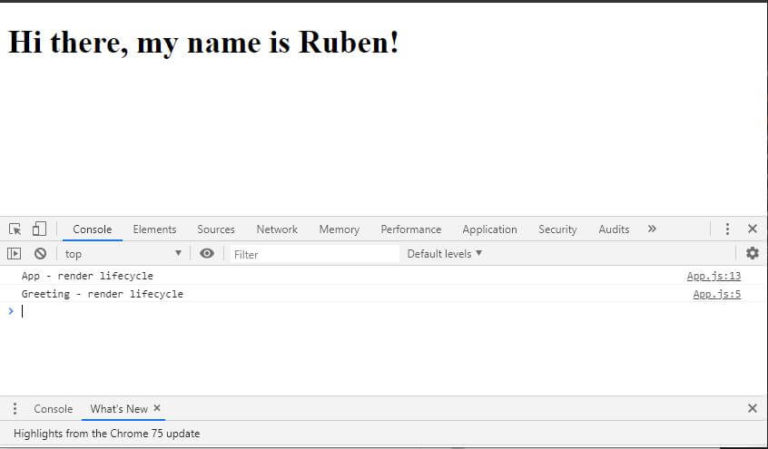
Task: Open the drawer three-dot menu
Action: 15,409
